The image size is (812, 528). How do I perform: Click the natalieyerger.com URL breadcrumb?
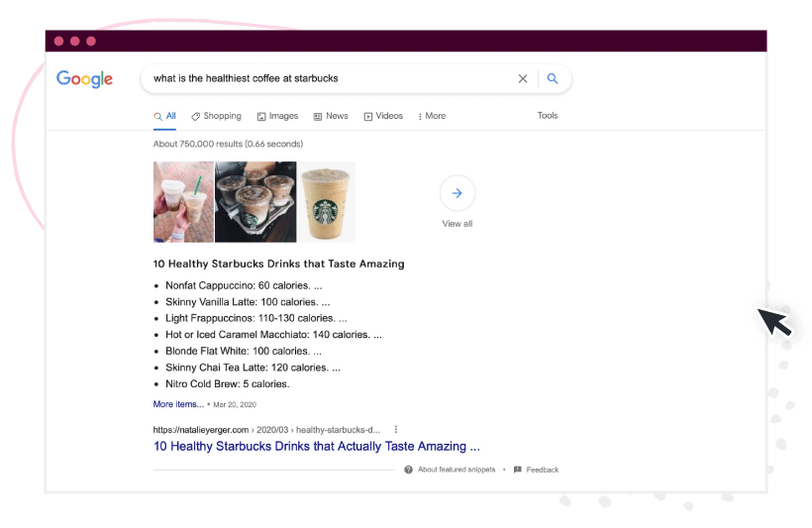pyautogui.click(x=266, y=430)
